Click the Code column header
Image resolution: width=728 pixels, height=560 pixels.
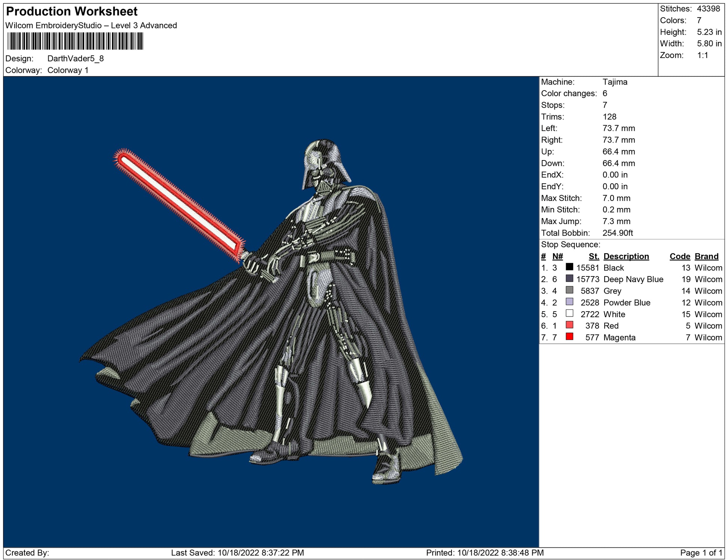tap(679, 256)
